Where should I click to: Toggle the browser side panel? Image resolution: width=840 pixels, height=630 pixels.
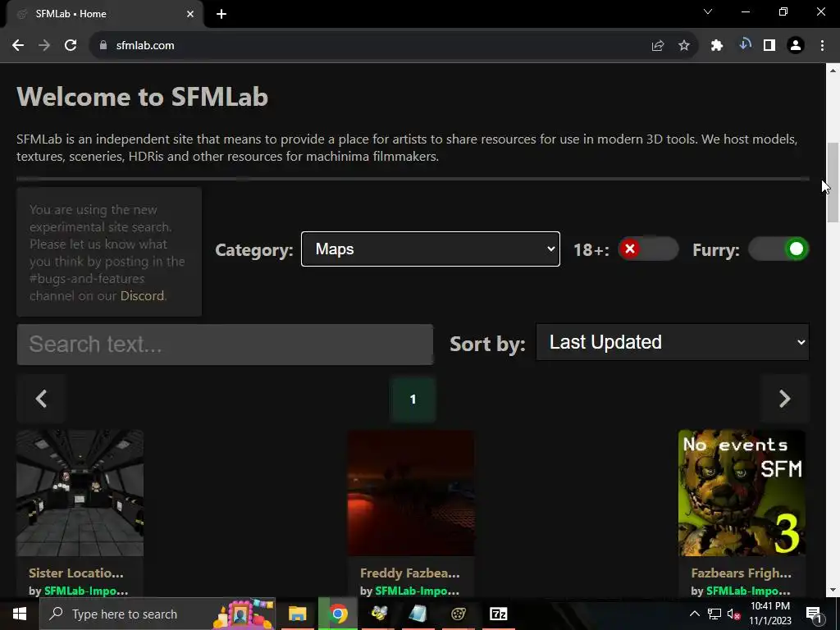pos(769,46)
